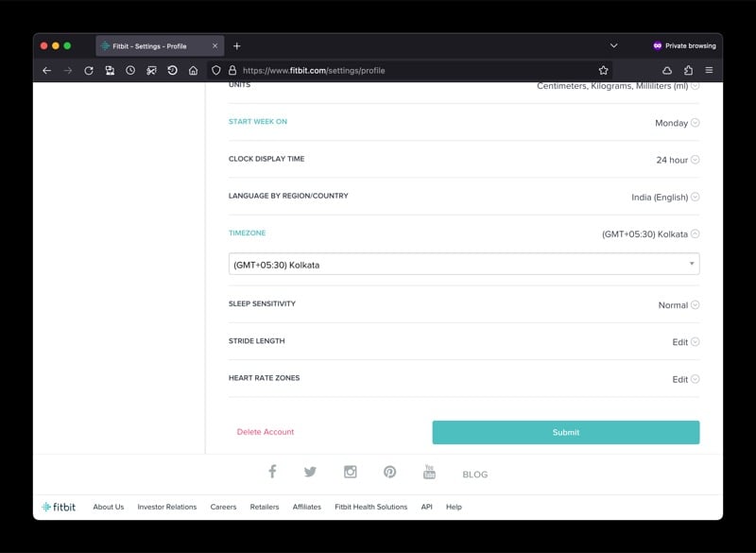
Task: Open Fitbit Instagram page icon
Action: click(x=351, y=472)
